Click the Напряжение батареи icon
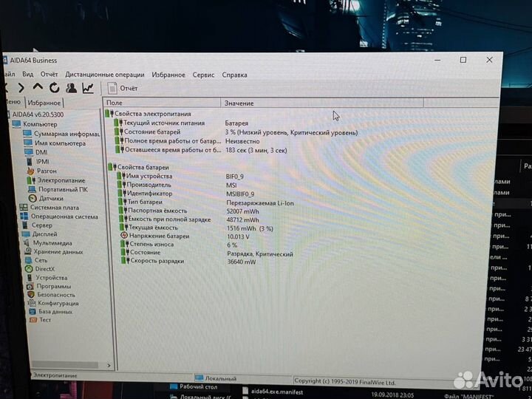The image size is (532, 399). tap(124, 236)
